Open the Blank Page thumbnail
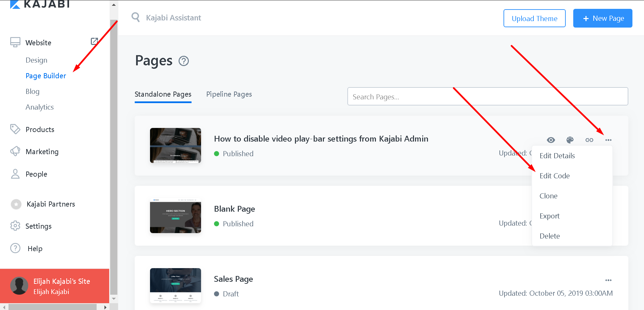The image size is (644, 310). point(176,216)
